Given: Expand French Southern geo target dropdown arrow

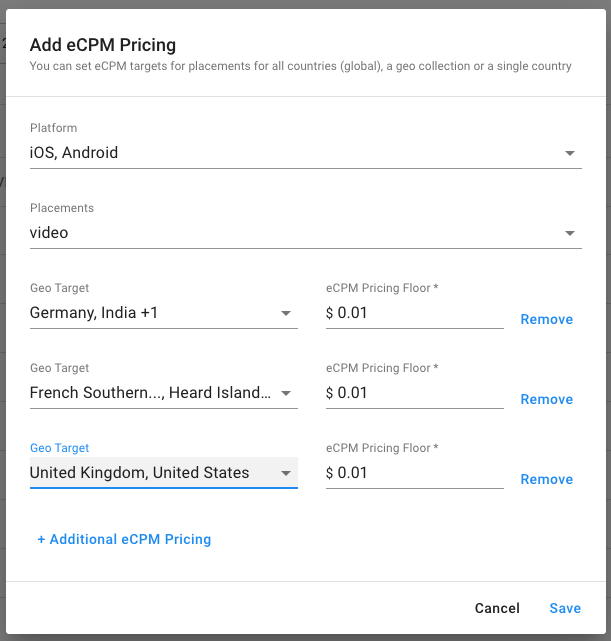Looking at the screenshot, I should [286, 393].
